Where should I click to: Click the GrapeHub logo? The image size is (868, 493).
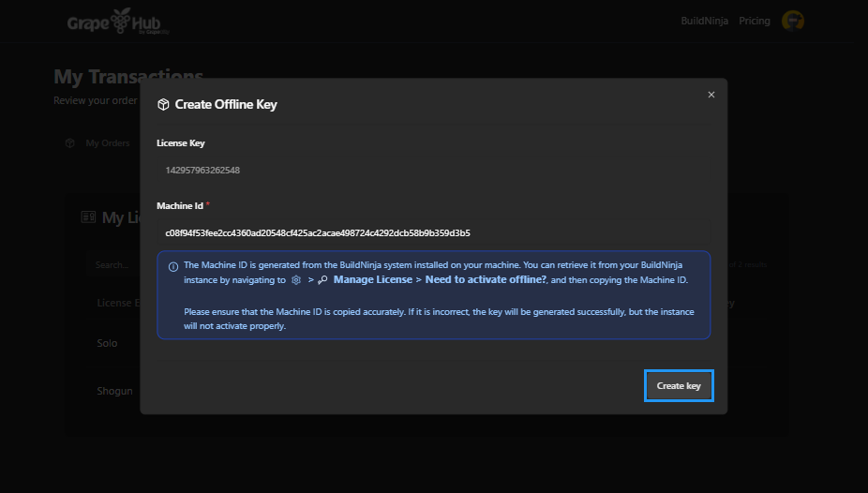point(118,22)
